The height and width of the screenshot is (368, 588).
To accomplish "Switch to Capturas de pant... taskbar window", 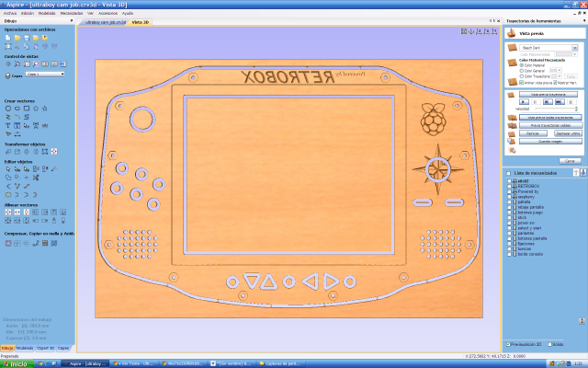I will [x=281, y=364].
